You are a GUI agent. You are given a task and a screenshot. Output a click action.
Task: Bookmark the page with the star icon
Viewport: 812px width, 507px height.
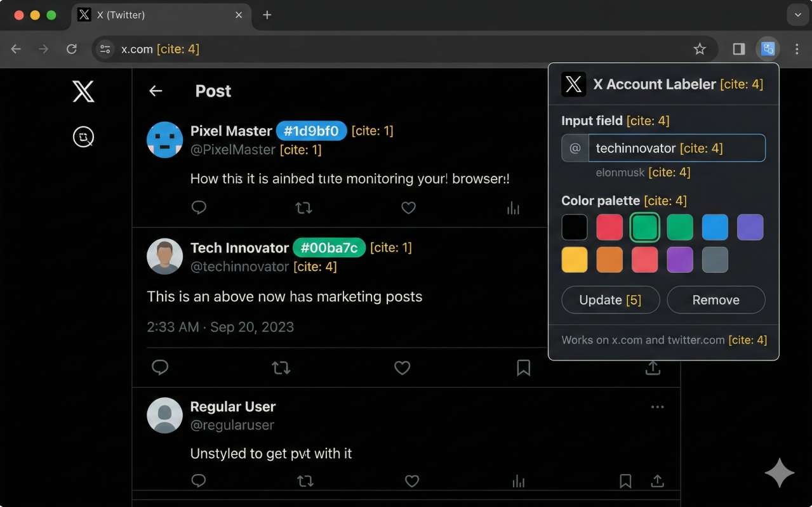click(x=699, y=48)
